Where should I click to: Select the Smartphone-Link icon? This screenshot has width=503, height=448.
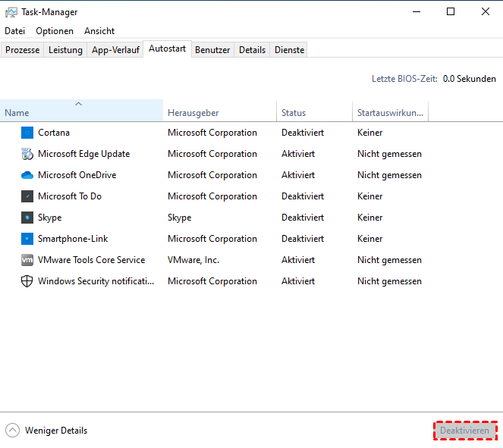tap(27, 239)
